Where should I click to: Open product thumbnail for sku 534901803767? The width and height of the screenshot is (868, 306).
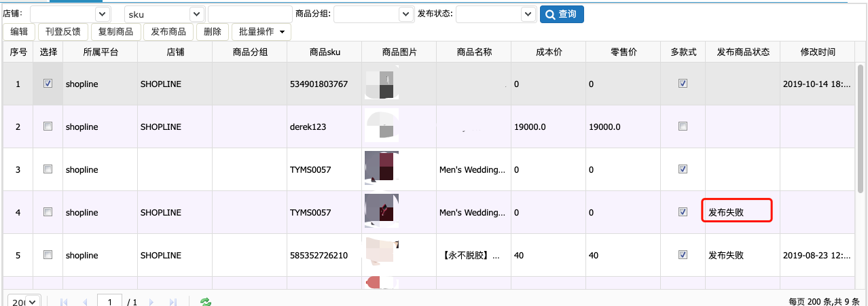(380, 84)
